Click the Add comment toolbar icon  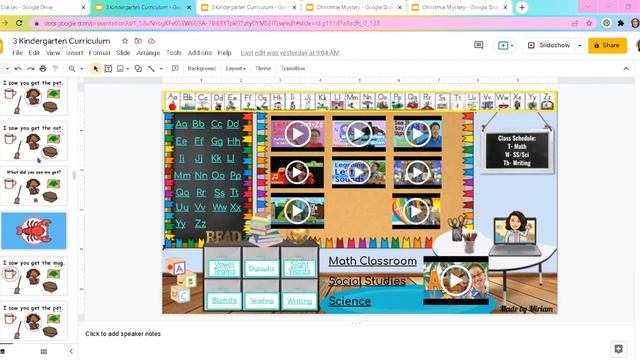(175, 69)
